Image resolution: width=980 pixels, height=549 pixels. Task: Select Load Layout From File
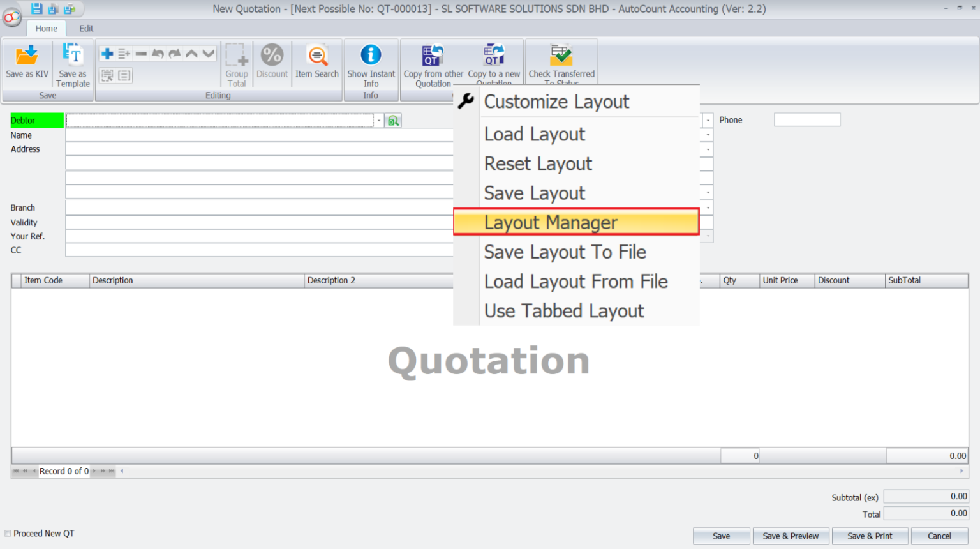576,281
